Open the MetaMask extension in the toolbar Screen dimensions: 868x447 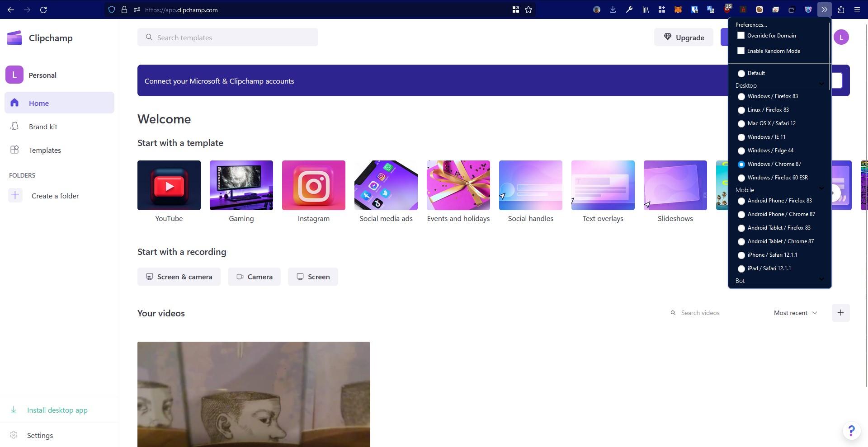tap(678, 9)
